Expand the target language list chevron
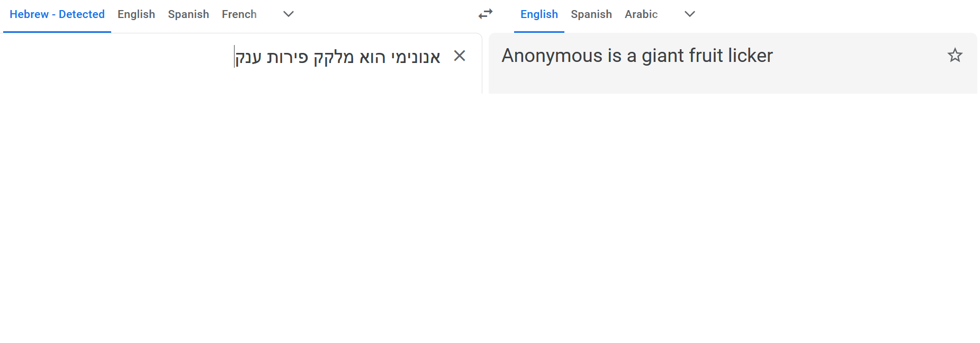Screen dimensions: 980x343 (689, 14)
